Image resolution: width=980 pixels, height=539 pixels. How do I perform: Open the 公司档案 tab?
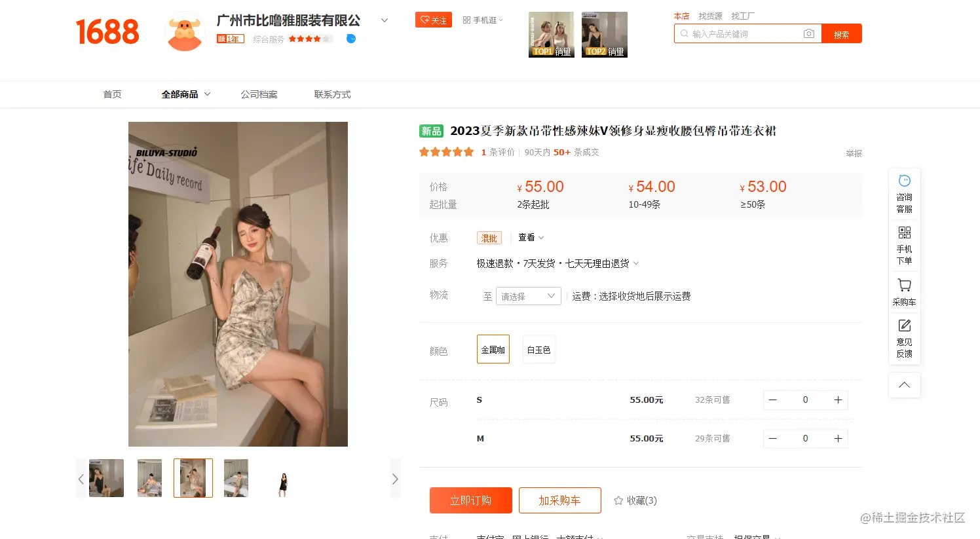coord(259,94)
